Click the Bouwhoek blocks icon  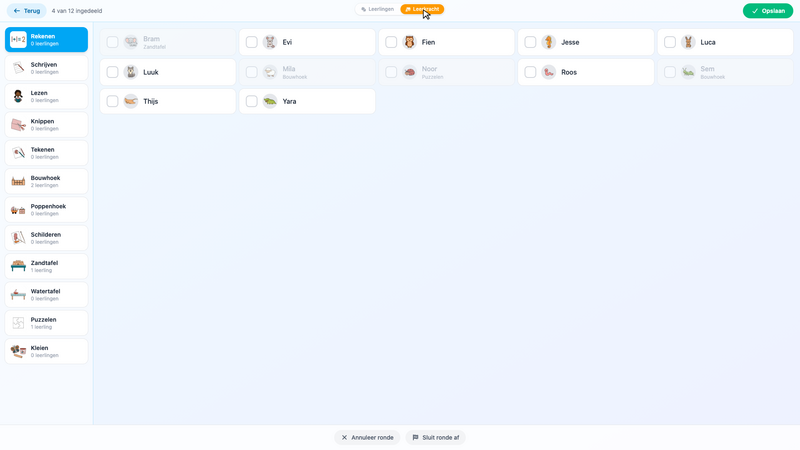[x=18, y=181]
